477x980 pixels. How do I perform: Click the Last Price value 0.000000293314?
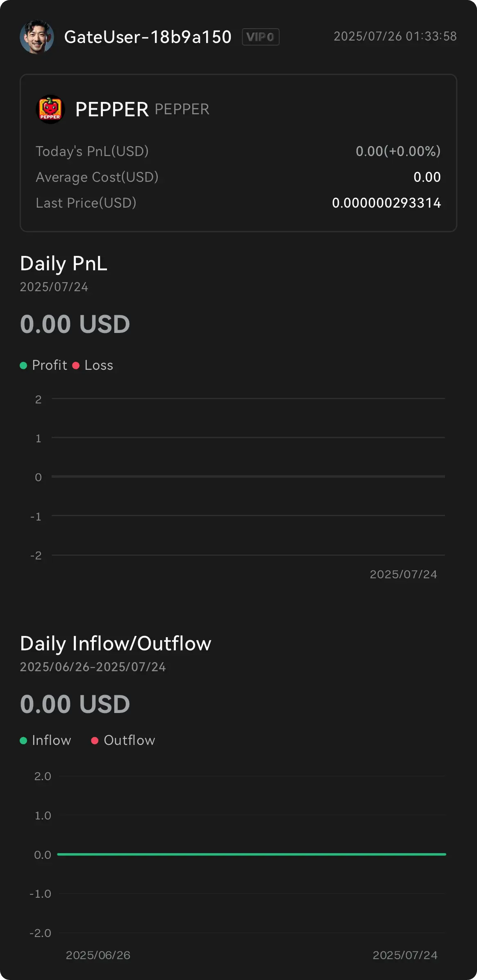[x=386, y=203]
